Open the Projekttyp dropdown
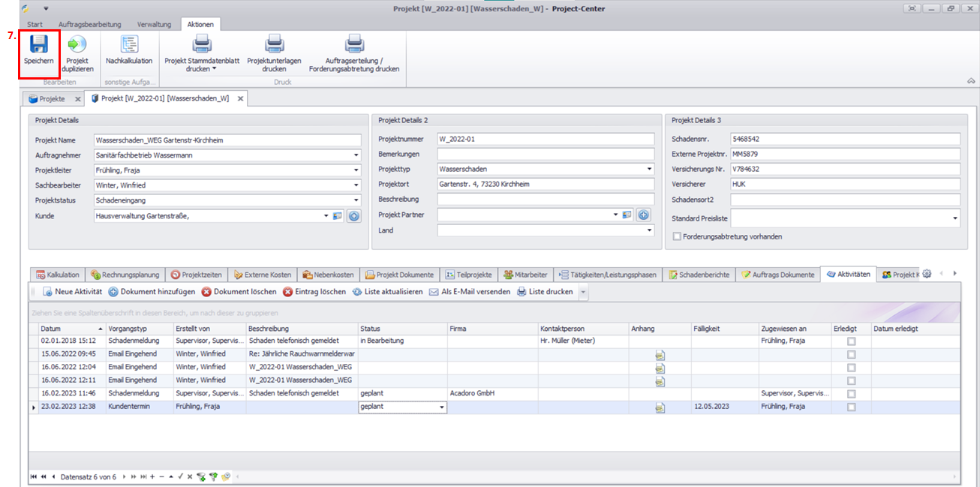This screenshot has width=980, height=487. (x=648, y=170)
